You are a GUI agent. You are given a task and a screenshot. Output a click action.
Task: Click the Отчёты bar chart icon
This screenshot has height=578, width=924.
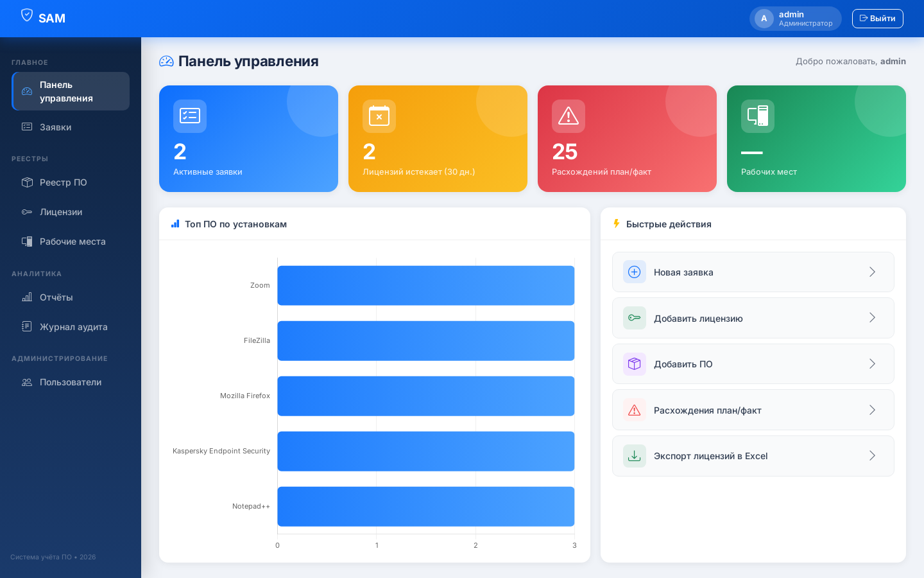point(27,297)
